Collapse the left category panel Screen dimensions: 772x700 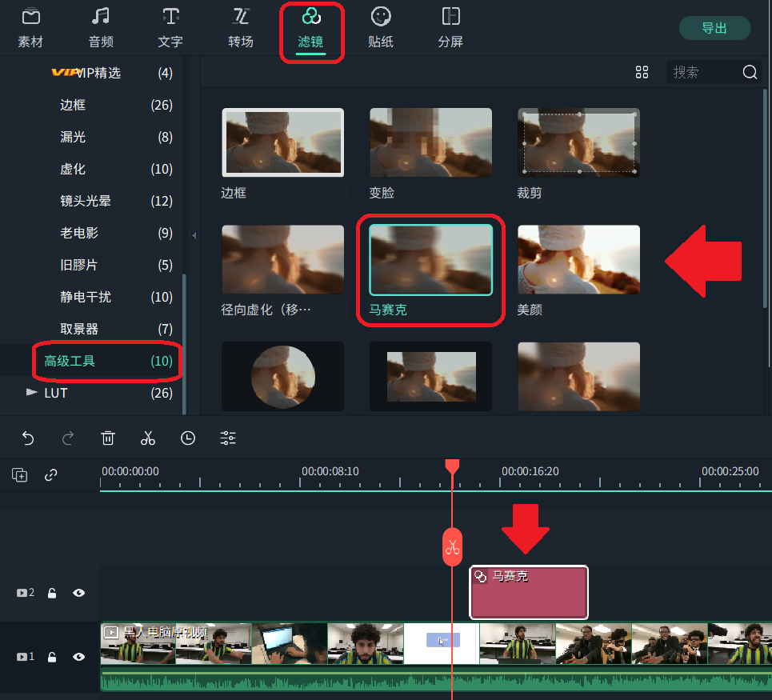[193, 235]
